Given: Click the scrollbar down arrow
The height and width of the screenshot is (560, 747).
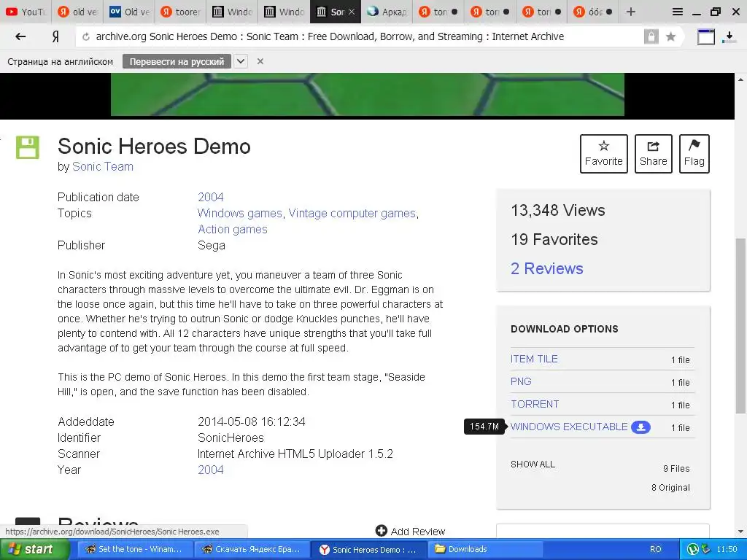Looking at the screenshot, I should click(741, 532).
